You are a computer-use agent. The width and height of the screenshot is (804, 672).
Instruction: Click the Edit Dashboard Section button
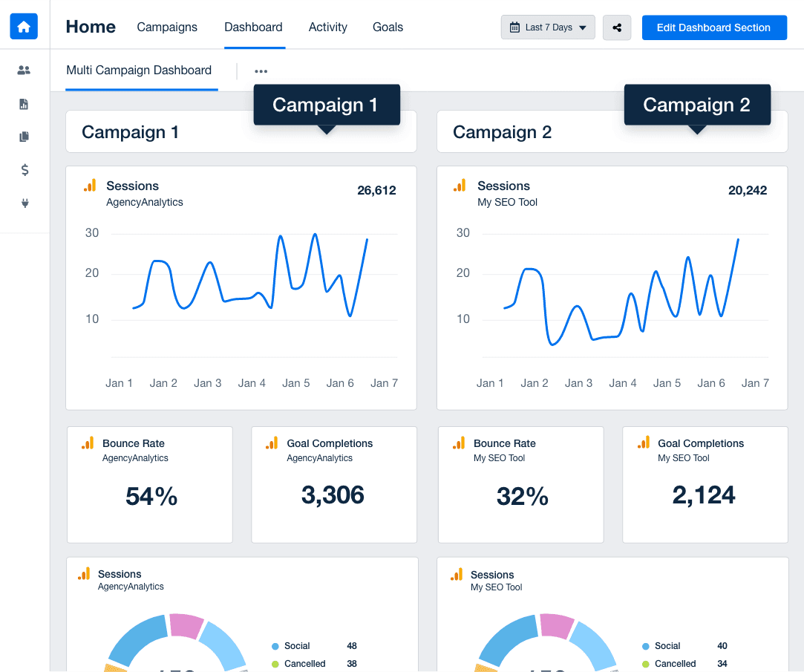[x=714, y=27]
